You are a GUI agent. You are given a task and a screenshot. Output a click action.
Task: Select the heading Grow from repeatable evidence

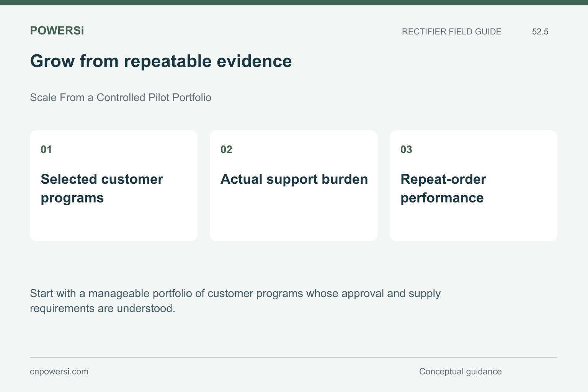[161, 61]
